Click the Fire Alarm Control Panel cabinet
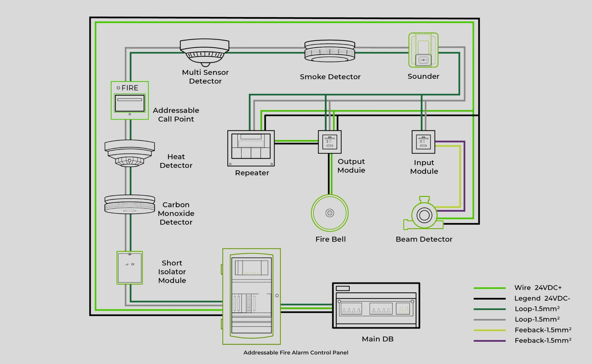592x364 pixels. pos(251,296)
